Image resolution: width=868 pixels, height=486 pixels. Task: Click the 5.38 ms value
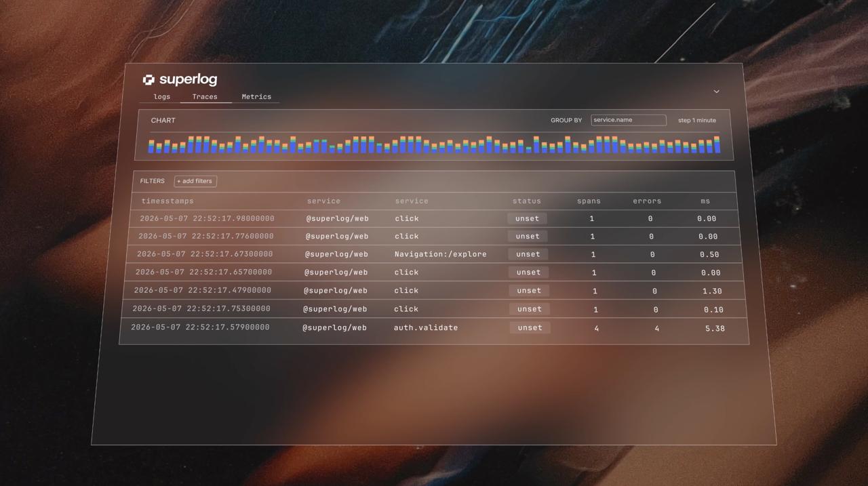(x=715, y=328)
